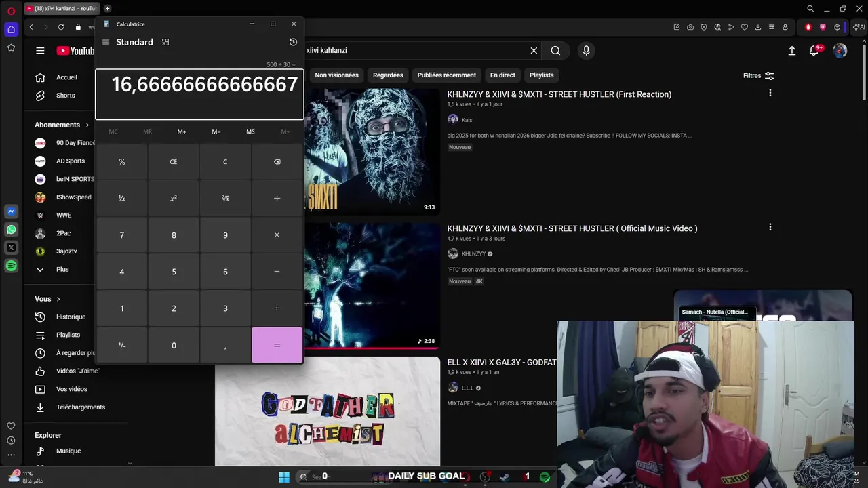Open the YouTube account avatar menu
This screenshot has height=488, width=868.
[840, 51]
